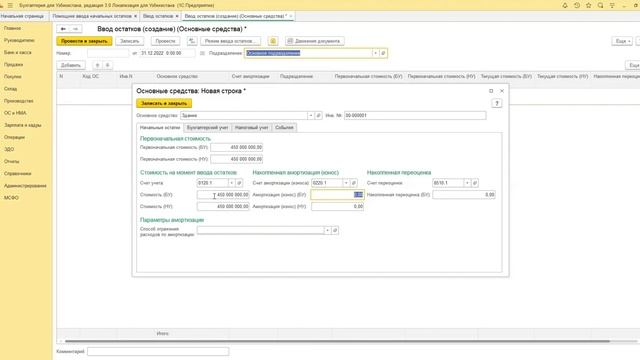This screenshot has height=360, width=640.
Task: Open notifications bell icon
Action: tap(565, 5)
